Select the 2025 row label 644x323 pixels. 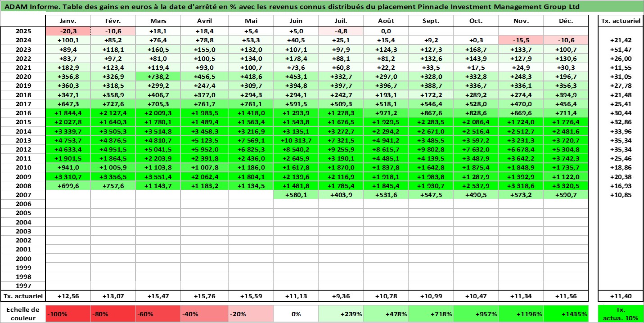point(23,31)
